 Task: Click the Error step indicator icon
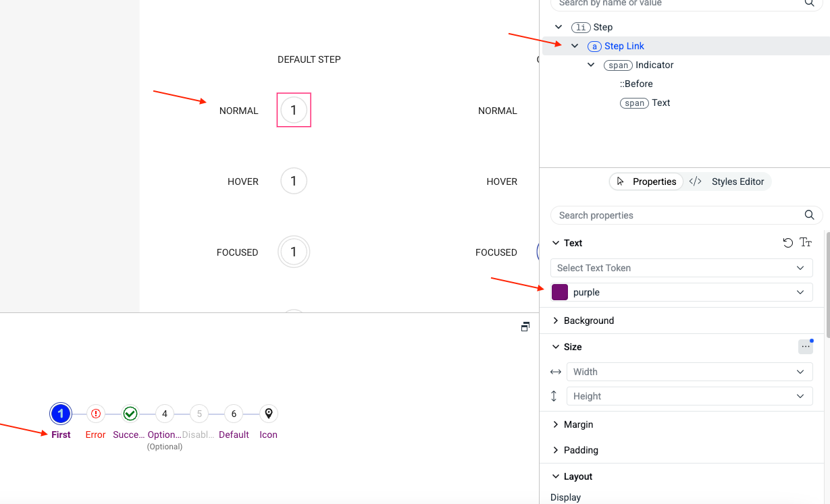[96, 414]
